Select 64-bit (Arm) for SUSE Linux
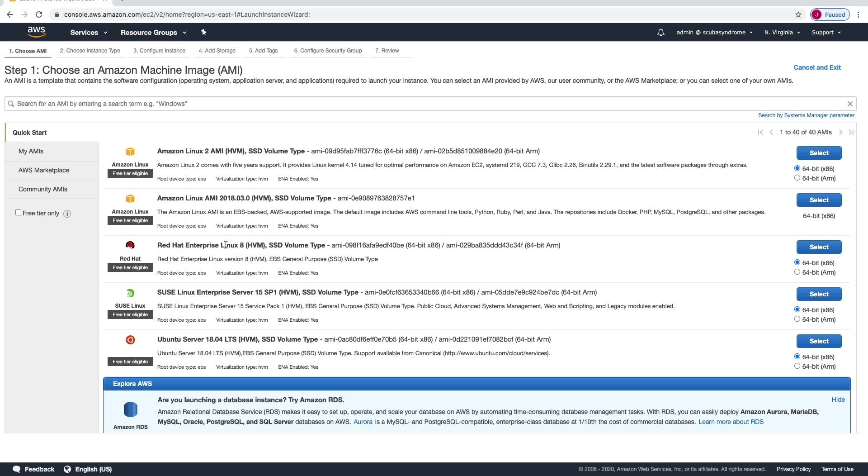The width and height of the screenshot is (868, 476). coord(797,319)
